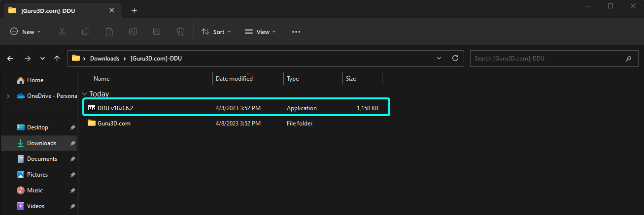Open the New item dropdown
The image size is (644, 215).
click(26, 31)
